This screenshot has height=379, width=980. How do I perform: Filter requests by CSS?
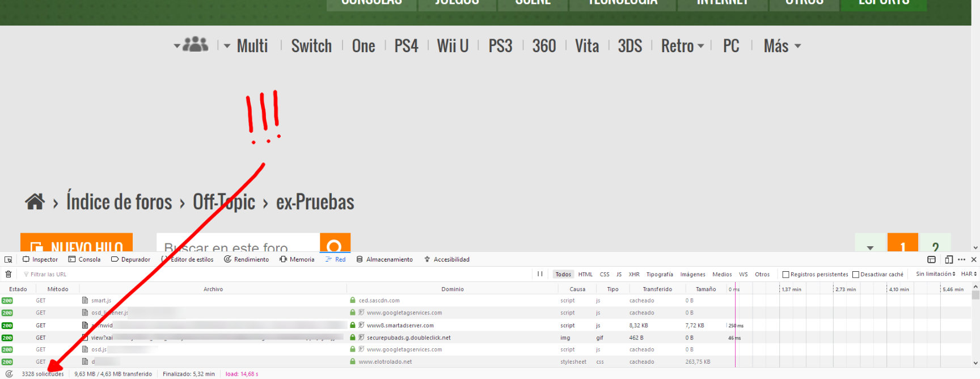click(605, 275)
